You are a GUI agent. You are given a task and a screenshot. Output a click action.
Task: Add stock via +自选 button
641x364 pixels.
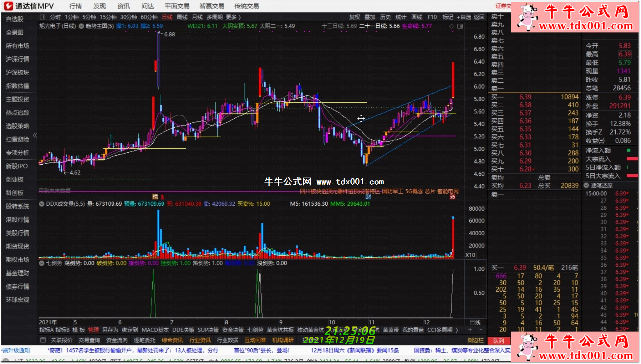(x=464, y=17)
